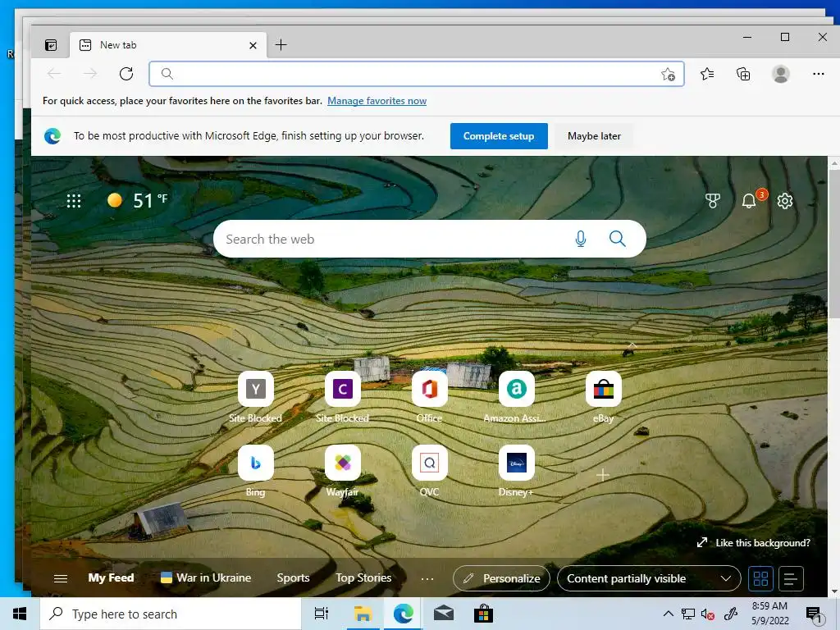840x630 pixels.
Task: Open the Bing quick link
Action: 256,470
